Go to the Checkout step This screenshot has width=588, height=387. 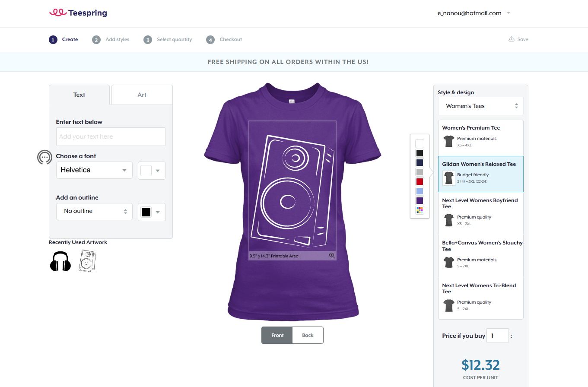coord(224,40)
